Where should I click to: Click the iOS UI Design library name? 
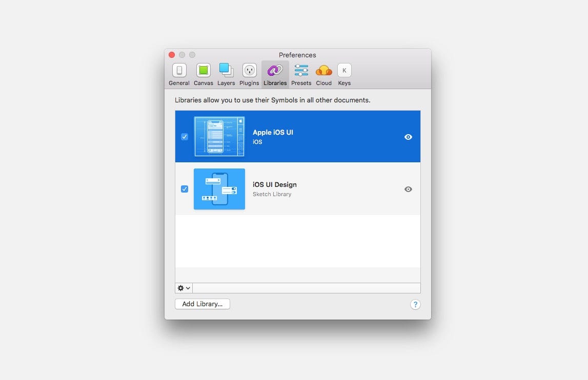(274, 184)
